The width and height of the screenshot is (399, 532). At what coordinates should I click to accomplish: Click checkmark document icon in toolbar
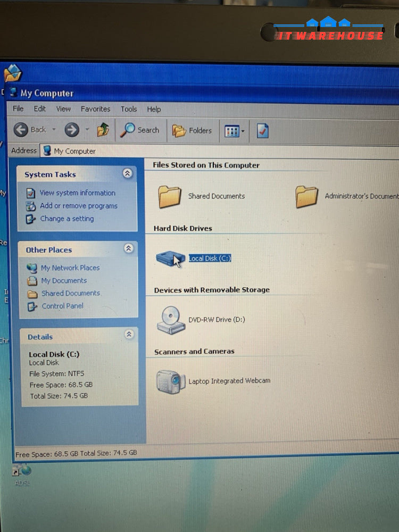pos(263,131)
